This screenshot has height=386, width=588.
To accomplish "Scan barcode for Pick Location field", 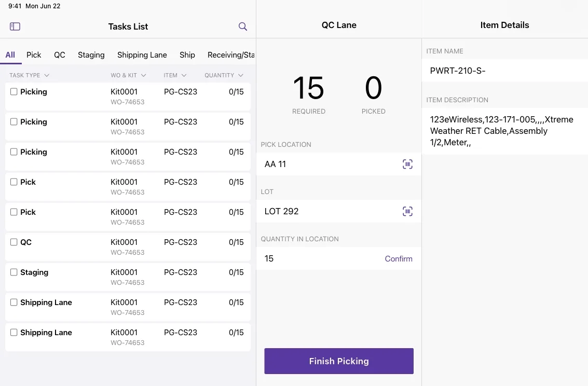I will pyautogui.click(x=407, y=164).
